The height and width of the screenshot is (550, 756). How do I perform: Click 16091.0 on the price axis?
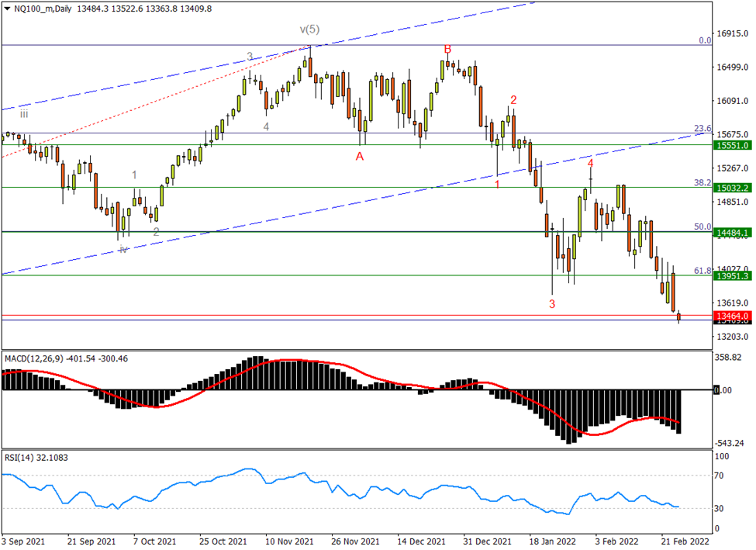pos(733,101)
